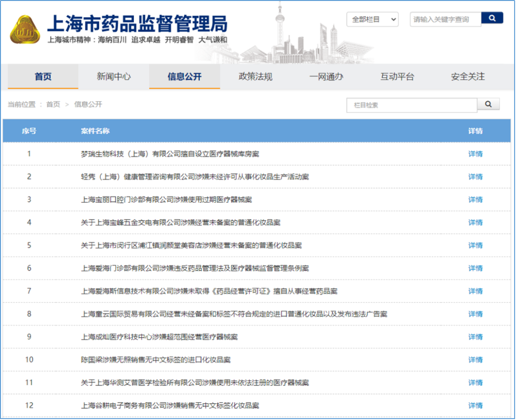Click 详情 for case 12 上海谷耕电子商务
516x420 pixels.
tap(475, 406)
